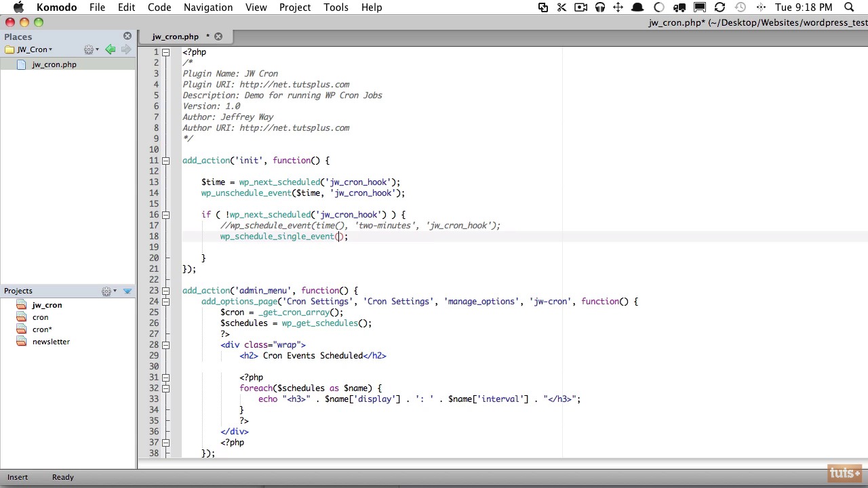Open the Help menu
Image resolution: width=868 pixels, height=488 pixels.
coord(372,7)
